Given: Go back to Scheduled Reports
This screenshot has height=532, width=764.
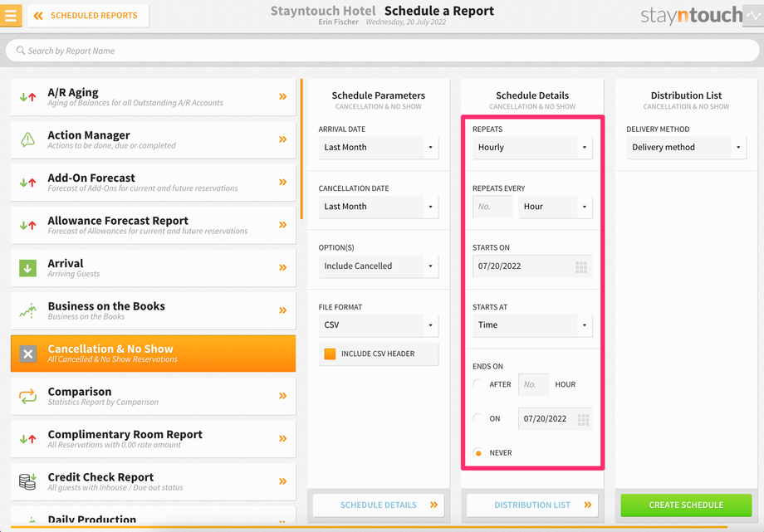Looking at the screenshot, I should pyautogui.click(x=88, y=16).
